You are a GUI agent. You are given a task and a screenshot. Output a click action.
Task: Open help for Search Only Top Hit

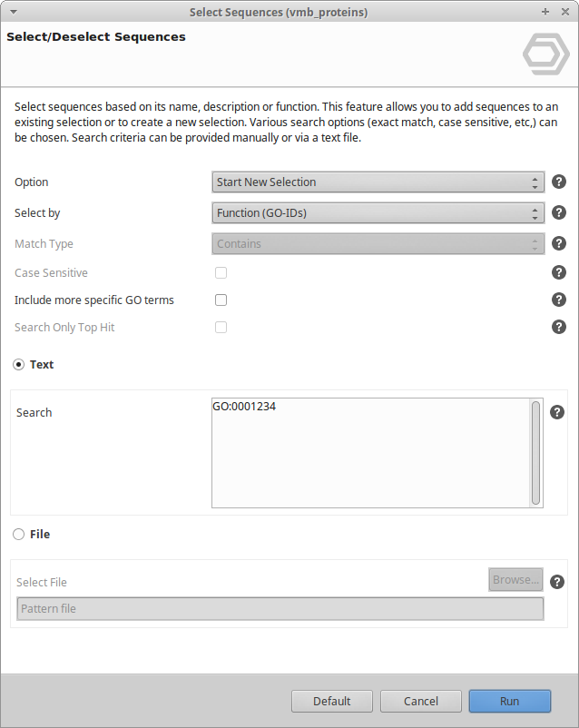tap(559, 327)
